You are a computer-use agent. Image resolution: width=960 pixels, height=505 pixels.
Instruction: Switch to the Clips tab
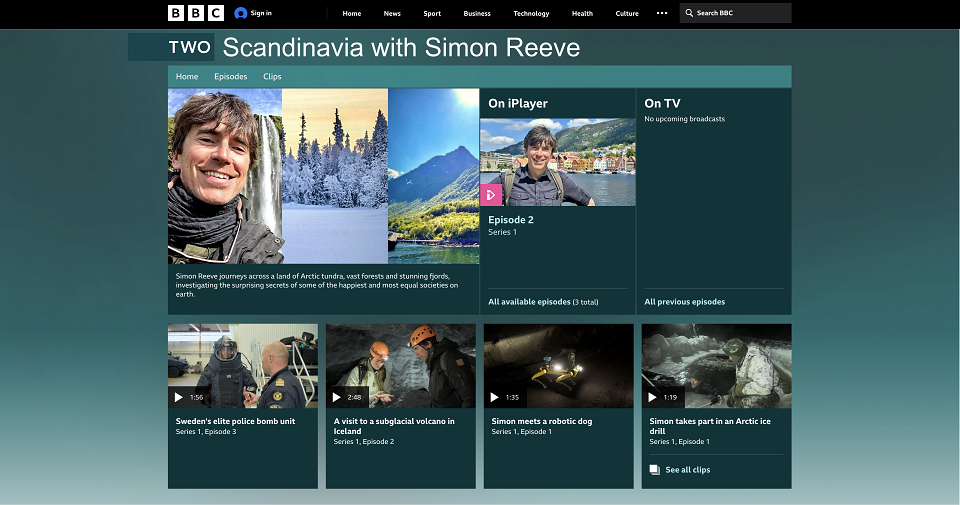(x=272, y=77)
